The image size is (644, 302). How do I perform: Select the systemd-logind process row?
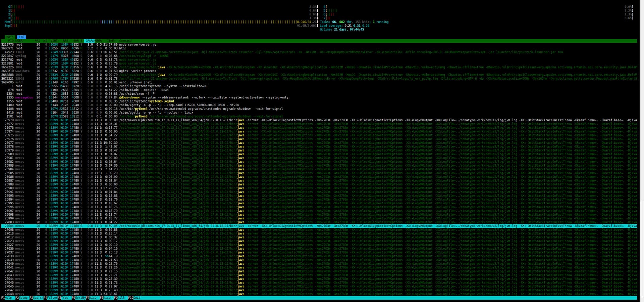point(319,101)
